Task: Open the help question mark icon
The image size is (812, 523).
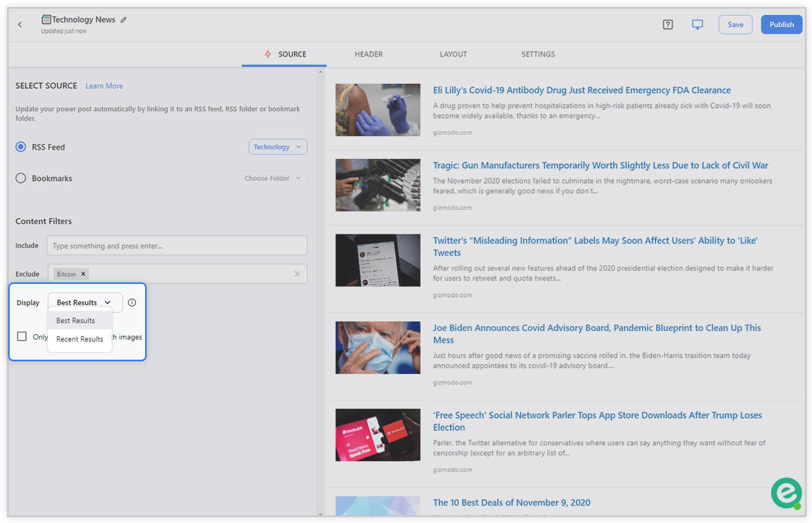Action: [667, 24]
